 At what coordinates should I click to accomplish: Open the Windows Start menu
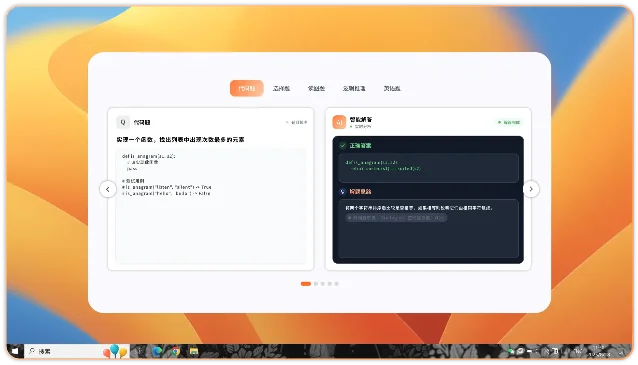tap(15, 351)
